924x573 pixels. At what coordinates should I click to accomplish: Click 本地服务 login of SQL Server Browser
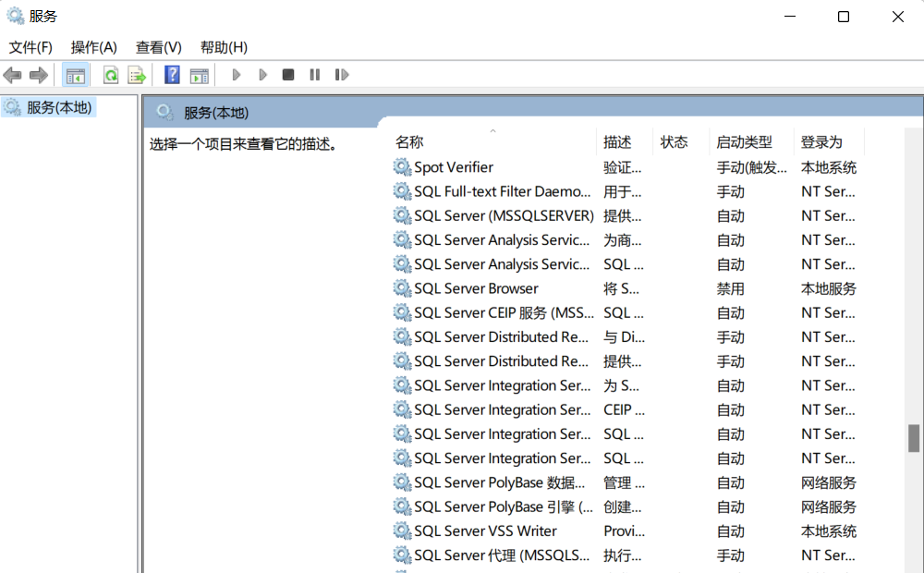click(x=829, y=288)
